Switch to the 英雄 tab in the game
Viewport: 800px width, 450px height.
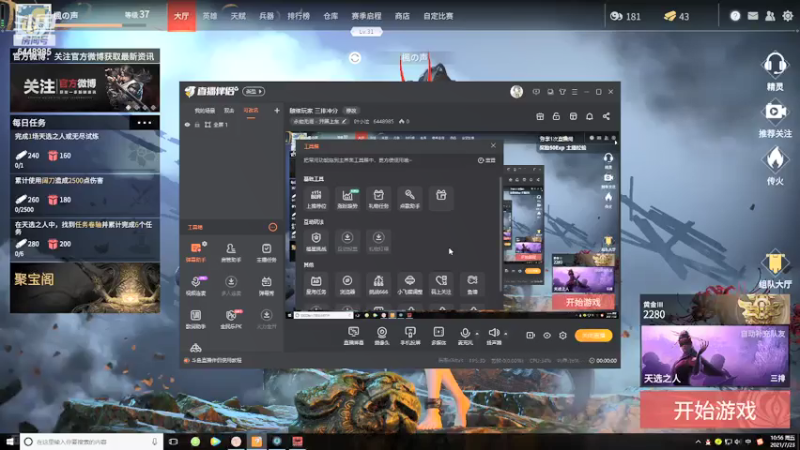pyautogui.click(x=210, y=16)
